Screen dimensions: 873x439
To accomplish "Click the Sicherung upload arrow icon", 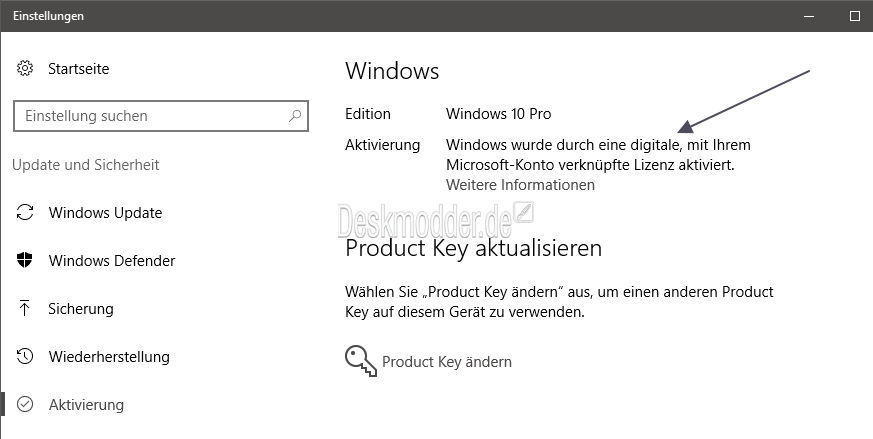I will coord(24,308).
